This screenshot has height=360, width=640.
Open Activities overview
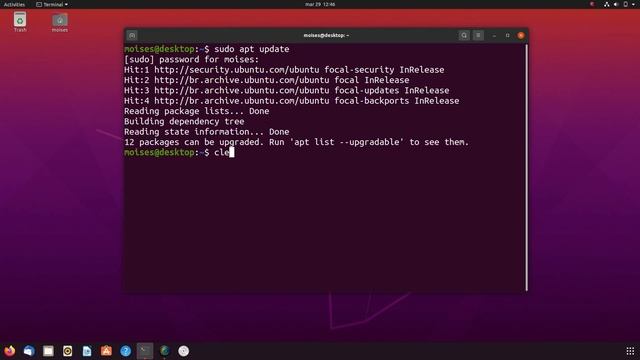click(x=14, y=4)
